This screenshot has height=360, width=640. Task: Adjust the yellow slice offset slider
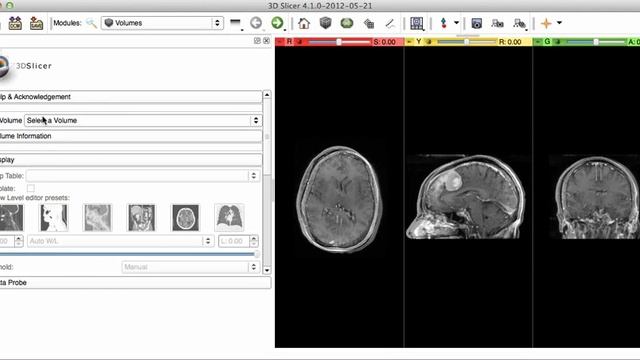click(467, 42)
